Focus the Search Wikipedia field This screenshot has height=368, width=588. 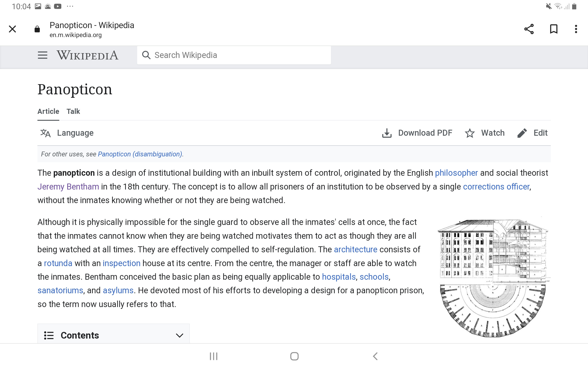point(234,55)
